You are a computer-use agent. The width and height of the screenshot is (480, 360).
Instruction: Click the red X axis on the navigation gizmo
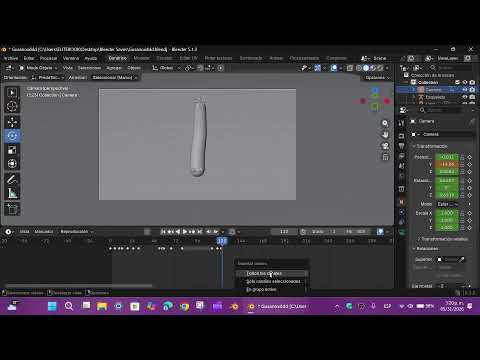point(387,101)
